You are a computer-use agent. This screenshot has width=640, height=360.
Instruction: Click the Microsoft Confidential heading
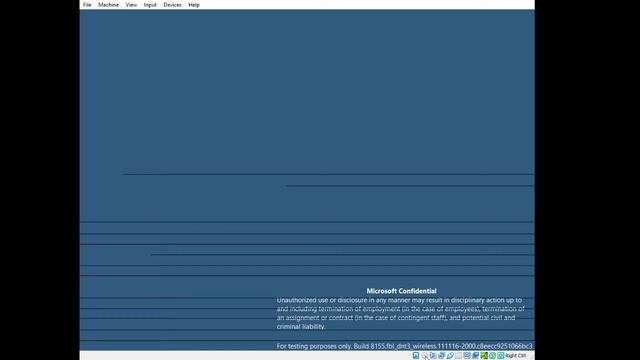point(401,291)
